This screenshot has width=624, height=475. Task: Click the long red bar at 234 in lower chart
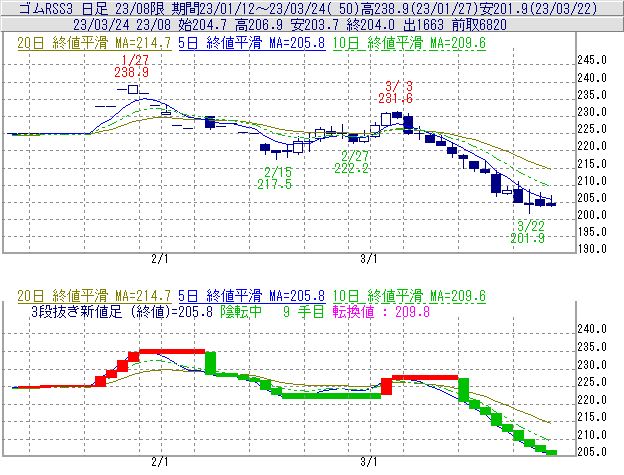coord(172,351)
